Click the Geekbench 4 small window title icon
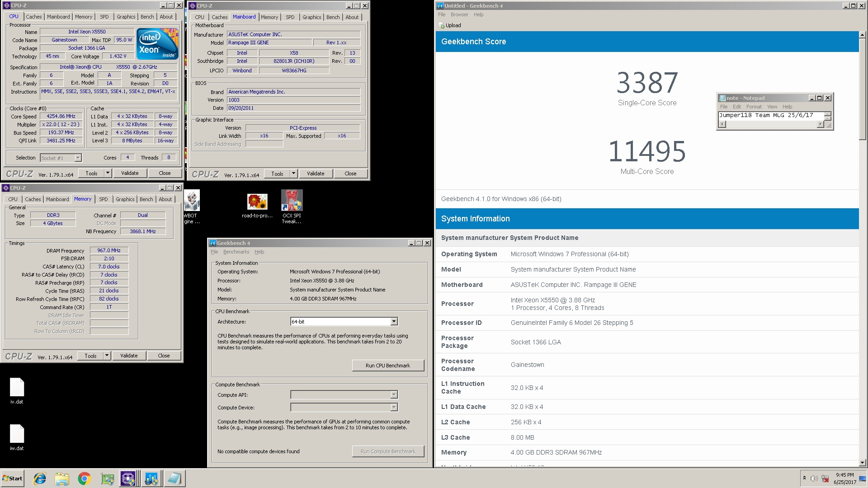Viewport: 868px width, 488px height. pos(213,243)
